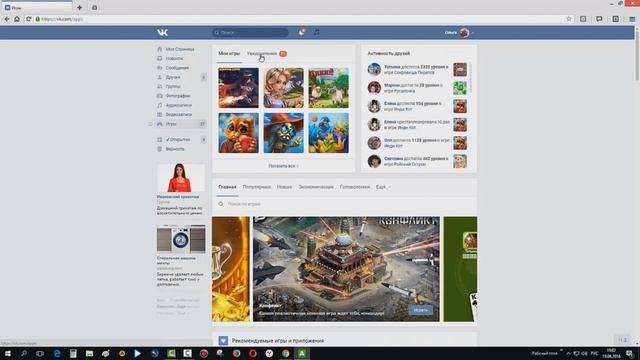
Task: Select the Главная games category tab
Action: tap(227, 187)
